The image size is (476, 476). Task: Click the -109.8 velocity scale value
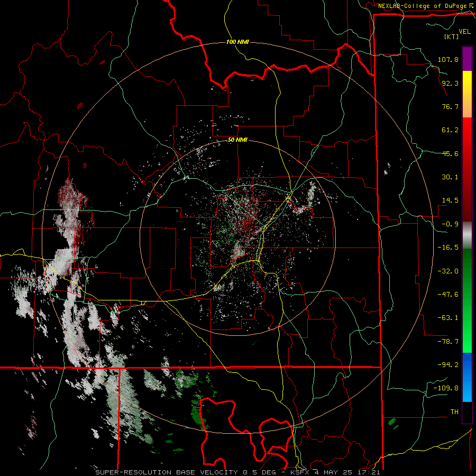446,388
